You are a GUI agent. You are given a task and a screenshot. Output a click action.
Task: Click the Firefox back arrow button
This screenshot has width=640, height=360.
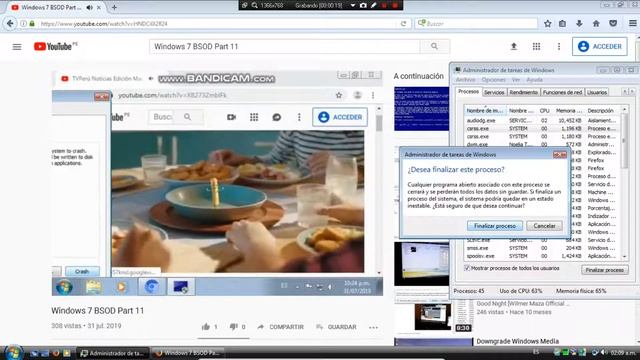[10, 24]
